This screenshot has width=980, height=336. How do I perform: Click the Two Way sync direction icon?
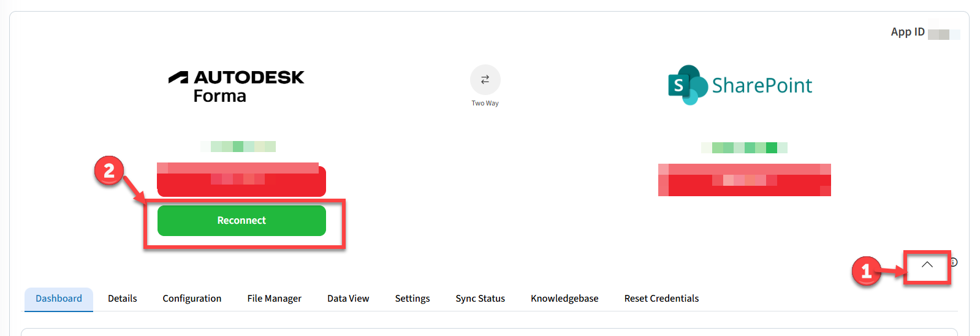click(x=485, y=80)
